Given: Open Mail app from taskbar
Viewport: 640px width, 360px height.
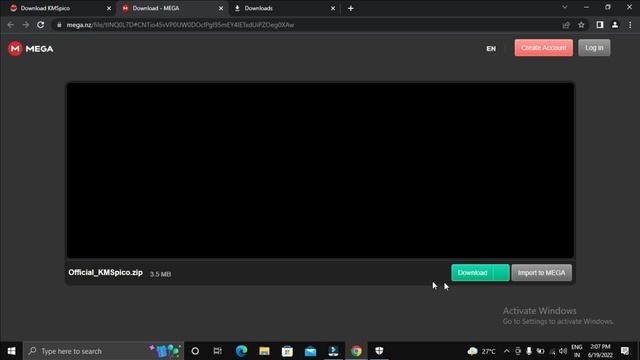Looking at the screenshot, I should tap(310, 351).
